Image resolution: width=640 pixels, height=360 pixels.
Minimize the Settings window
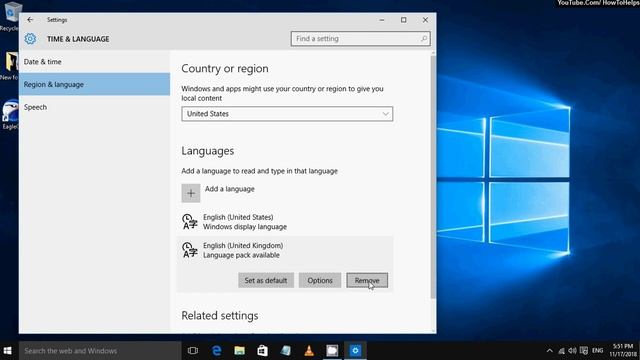(382, 20)
